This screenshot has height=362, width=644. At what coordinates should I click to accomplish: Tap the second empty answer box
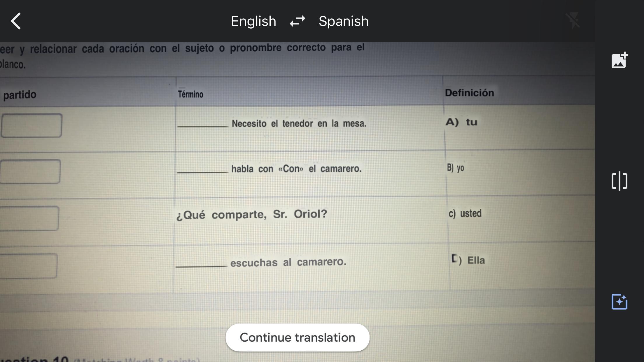point(30,172)
